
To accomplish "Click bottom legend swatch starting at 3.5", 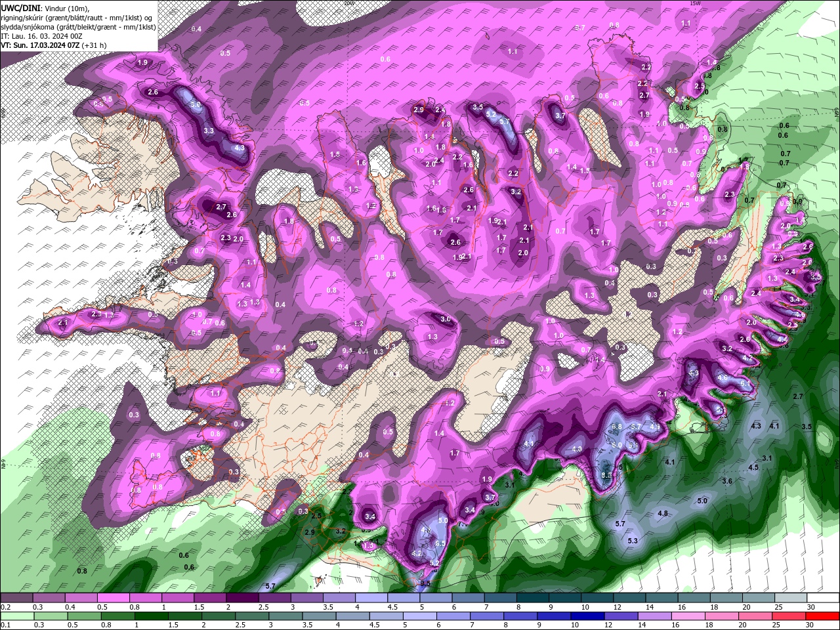I will click(x=320, y=616).
